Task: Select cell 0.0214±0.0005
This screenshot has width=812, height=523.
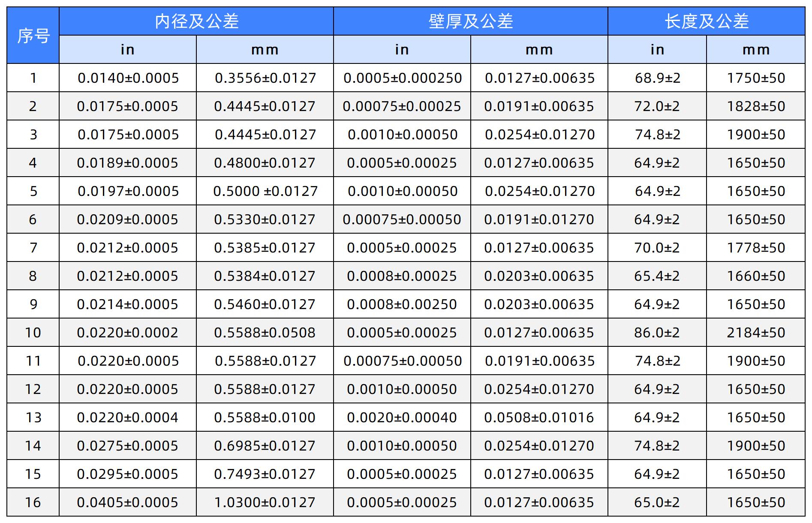Action: click(x=128, y=304)
